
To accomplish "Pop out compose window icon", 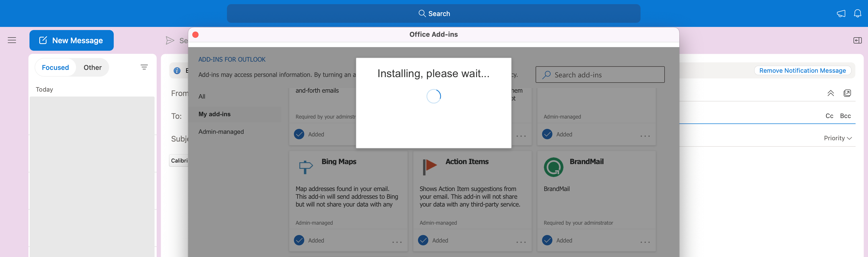I will (x=847, y=93).
